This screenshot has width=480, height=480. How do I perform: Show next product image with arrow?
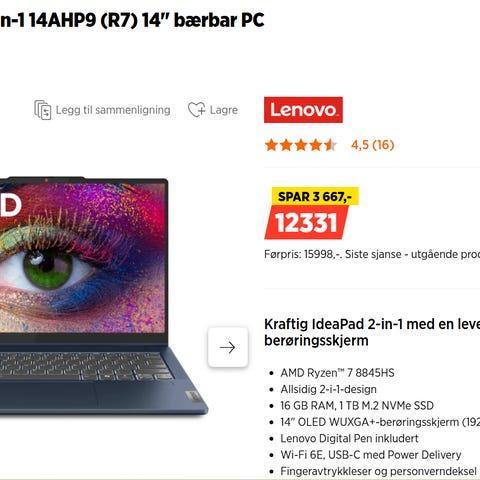coord(228,347)
